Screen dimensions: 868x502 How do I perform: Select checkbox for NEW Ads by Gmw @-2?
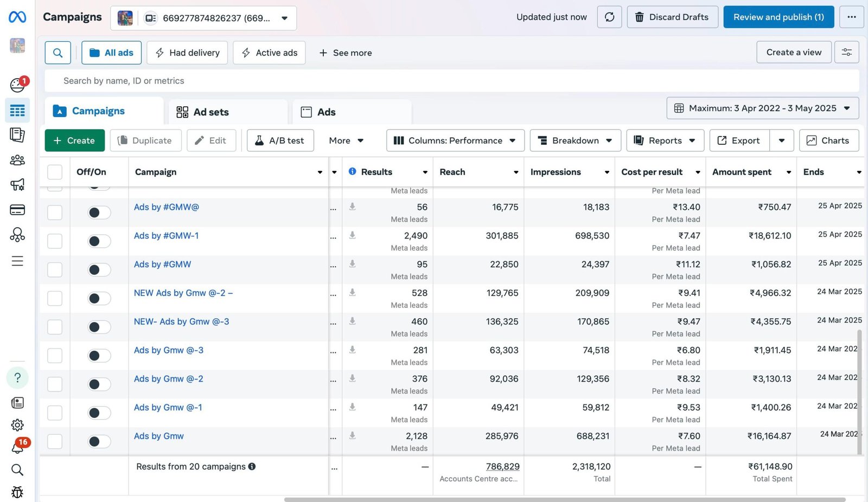[55, 298]
